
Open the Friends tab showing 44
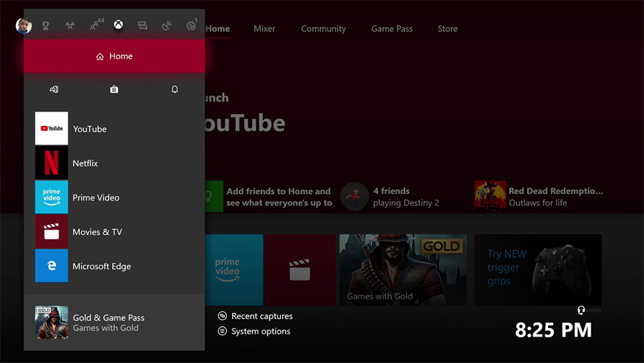click(x=97, y=25)
